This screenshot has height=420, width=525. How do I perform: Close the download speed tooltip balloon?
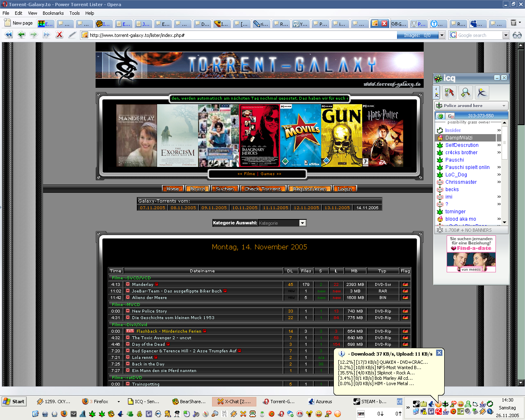pyautogui.click(x=439, y=353)
